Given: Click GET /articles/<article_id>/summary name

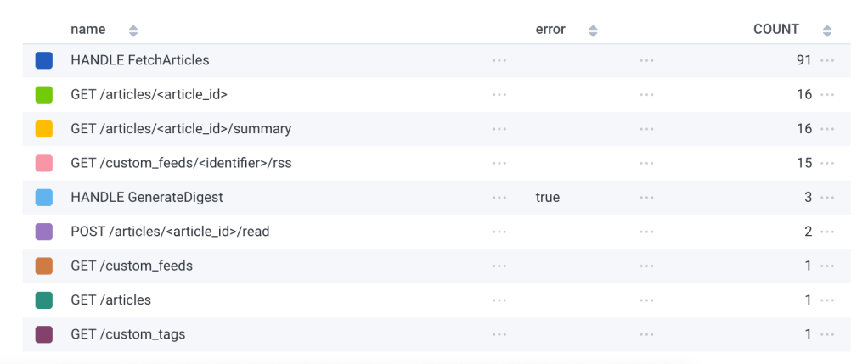Looking at the screenshot, I should (x=181, y=129).
